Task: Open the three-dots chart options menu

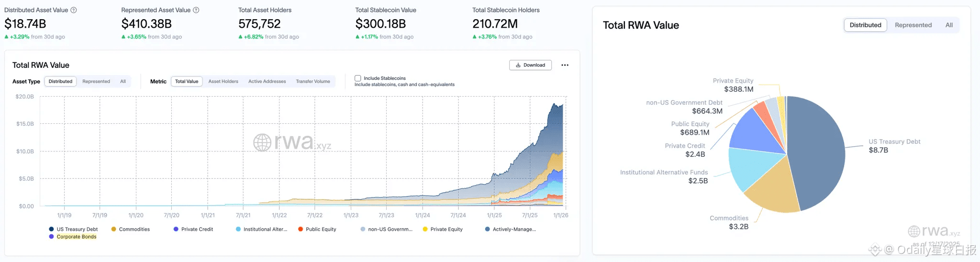Action: tap(565, 65)
